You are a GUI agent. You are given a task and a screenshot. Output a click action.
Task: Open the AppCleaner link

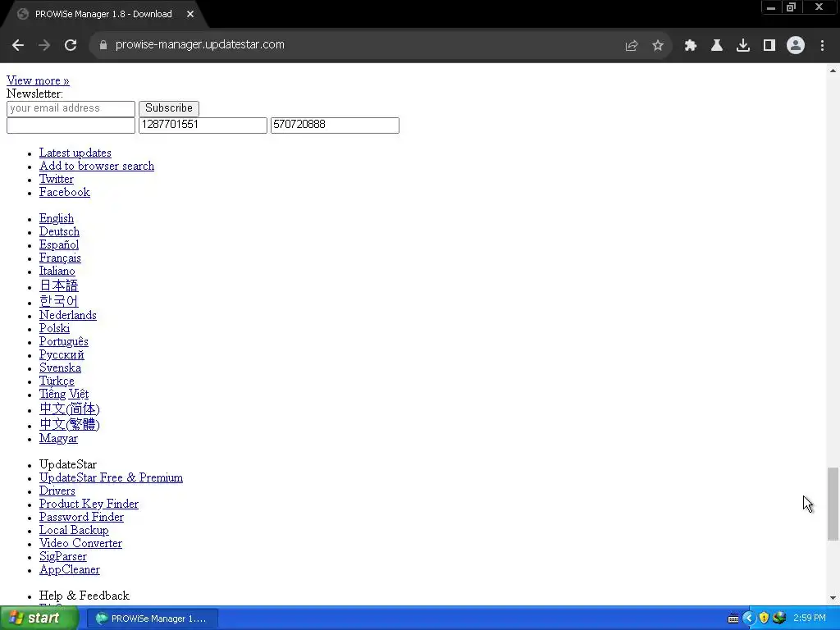(69, 570)
